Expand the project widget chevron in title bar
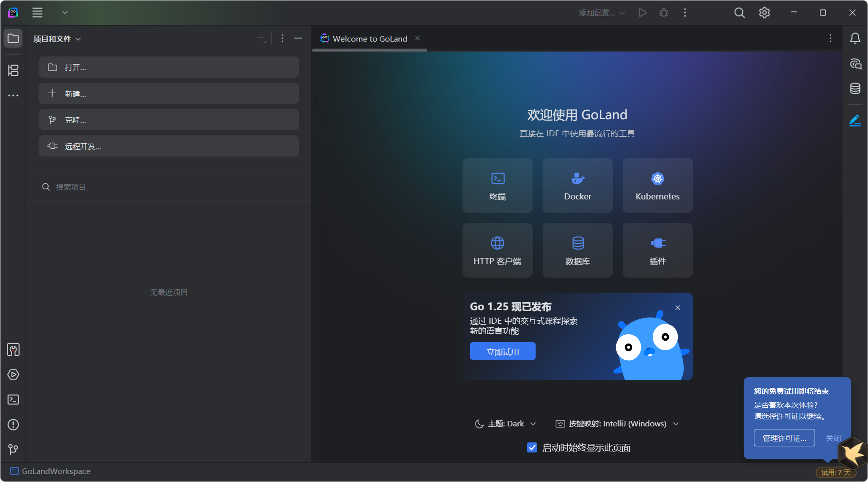This screenshot has height=482, width=868. pos(65,13)
